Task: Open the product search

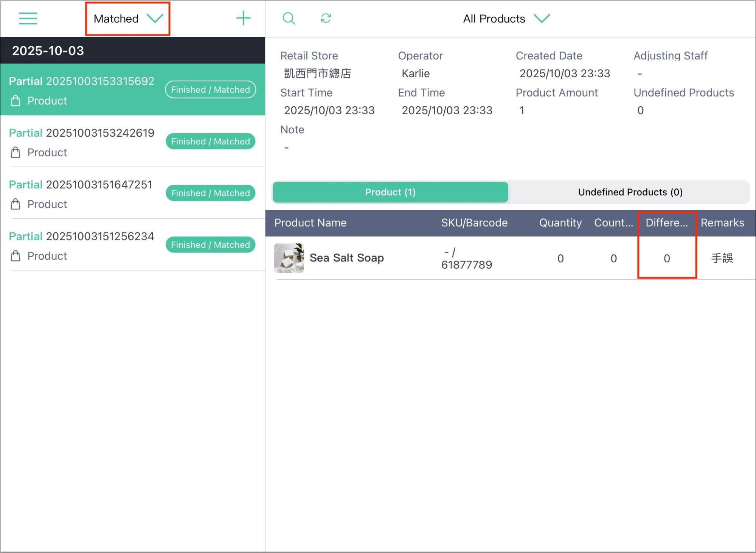Action: [x=289, y=18]
